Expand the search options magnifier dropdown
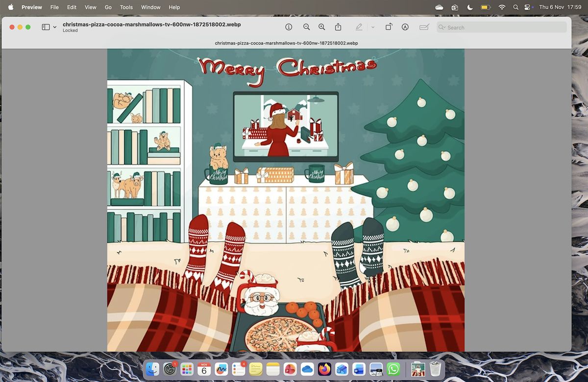This screenshot has height=382, width=588. pos(442,27)
